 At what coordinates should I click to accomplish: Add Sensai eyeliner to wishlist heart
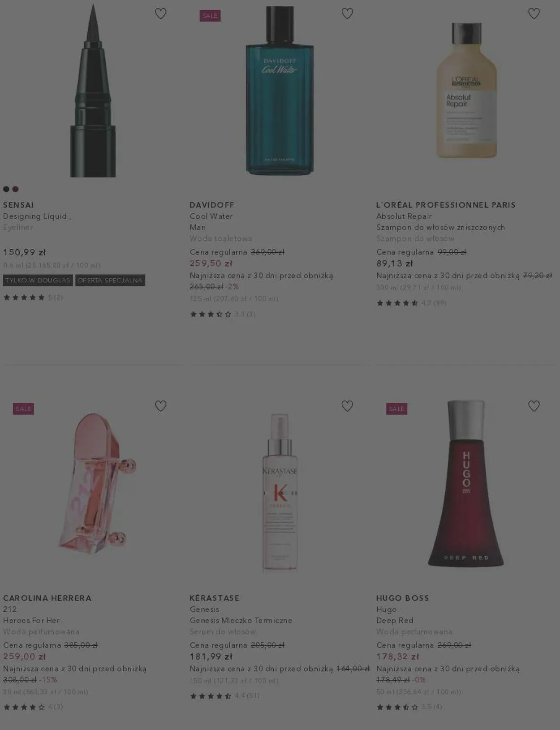(161, 13)
